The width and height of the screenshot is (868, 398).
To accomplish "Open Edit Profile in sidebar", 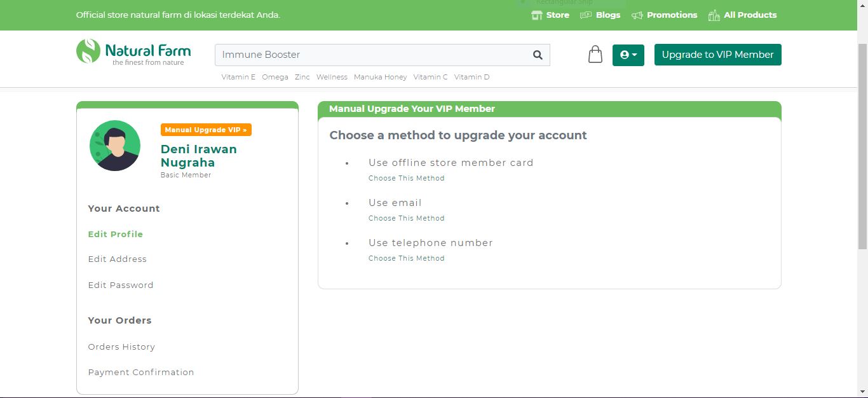I will click(115, 234).
